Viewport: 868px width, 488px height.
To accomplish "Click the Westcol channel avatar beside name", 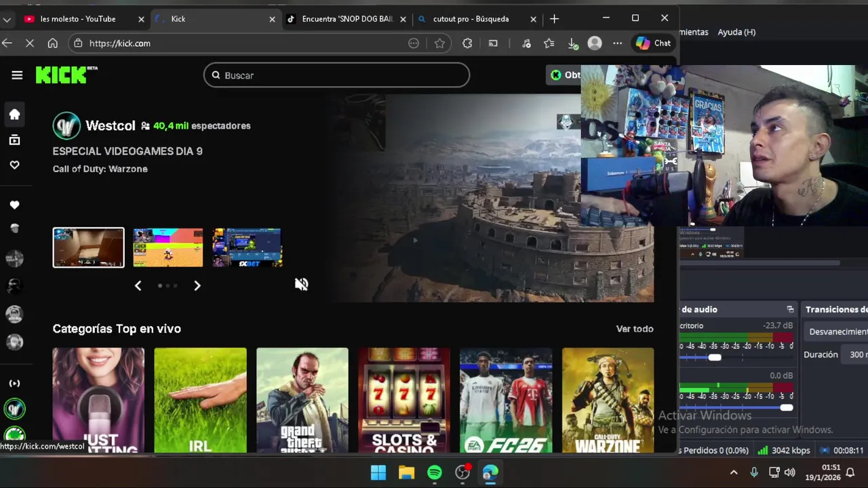I will 66,125.
